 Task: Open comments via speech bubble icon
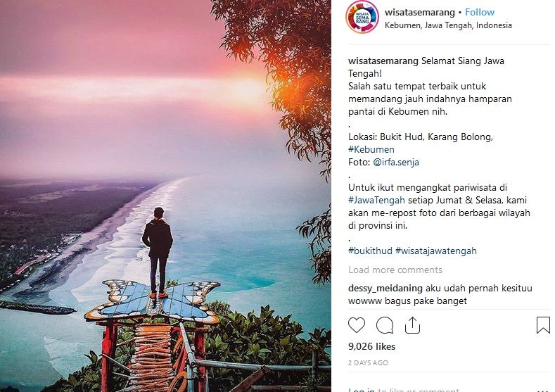click(385, 325)
